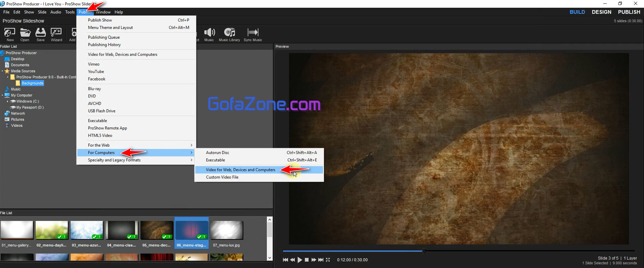Select Video for Web, Devices and Computers in submenu
The height and width of the screenshot is (268, 644).
pyautogui.click(x=240, y=170)
